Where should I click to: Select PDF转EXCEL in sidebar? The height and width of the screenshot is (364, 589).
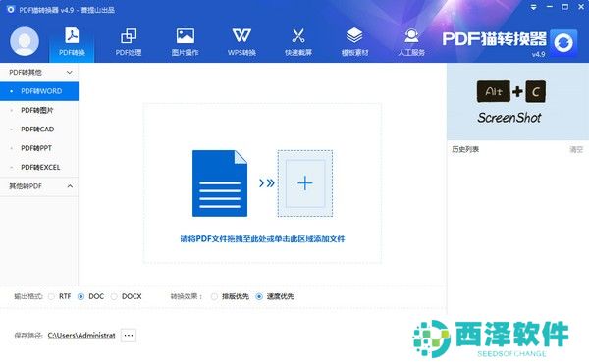[x=39, y=167]
